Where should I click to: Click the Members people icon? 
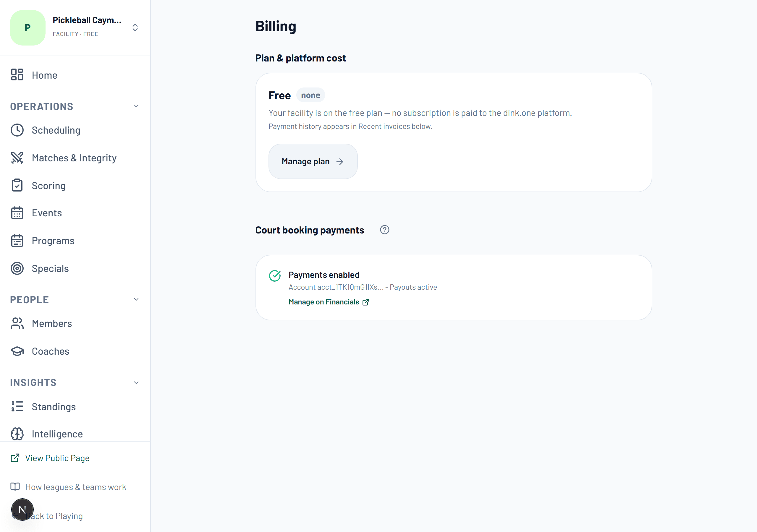[x=17, y=323]
